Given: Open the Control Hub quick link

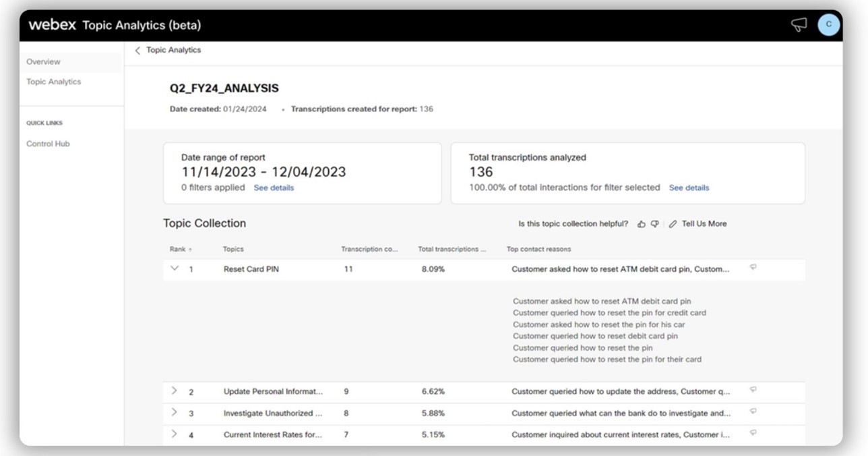Looking at the screenshot, I should pos(48,144).
